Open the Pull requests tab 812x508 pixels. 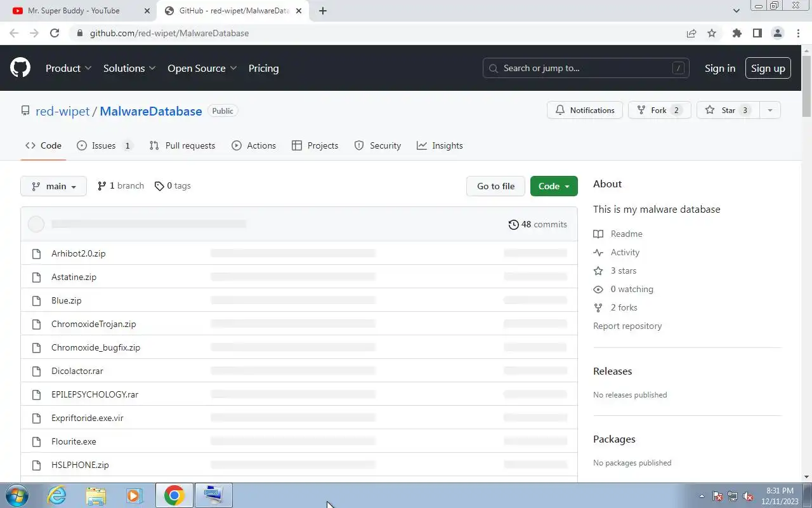click(x=182, y=145)
